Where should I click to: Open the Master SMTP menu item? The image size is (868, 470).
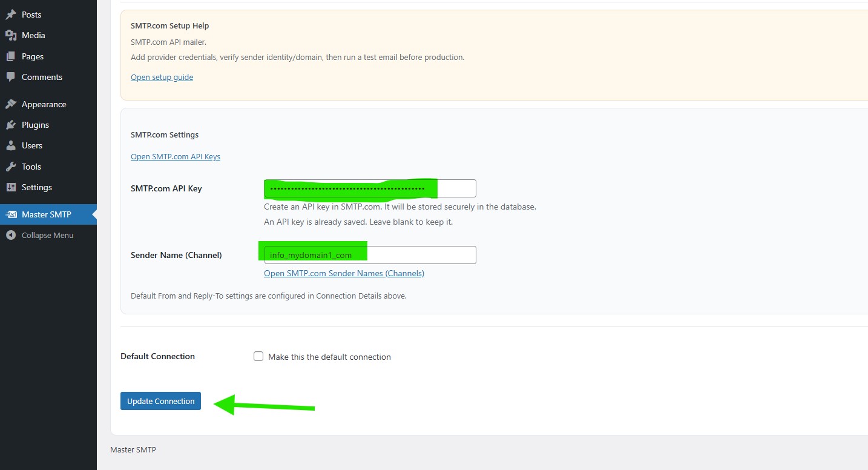[x=47, y=214]
